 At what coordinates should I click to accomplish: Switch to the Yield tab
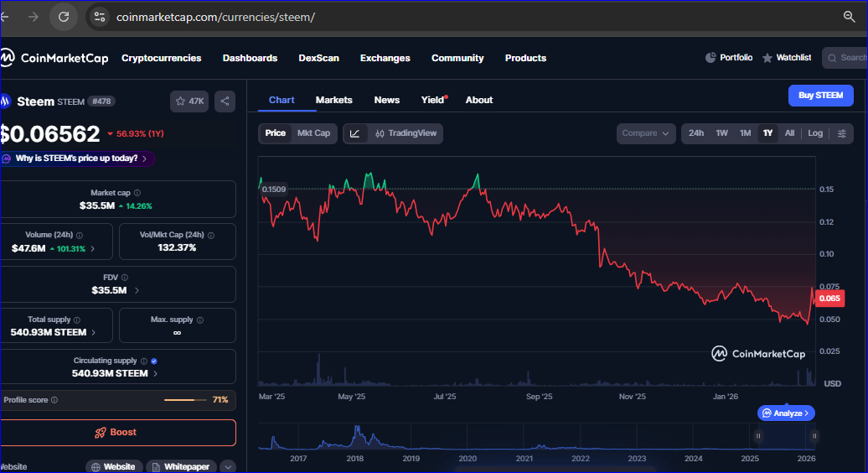pos(433,101)
